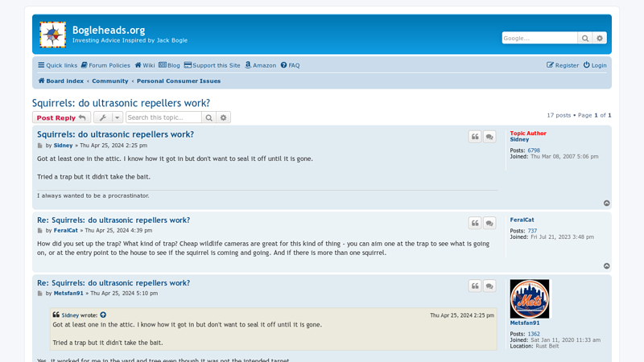Open FeralCat author link in post byline
The image size is (644, 362).
point(66,230)
